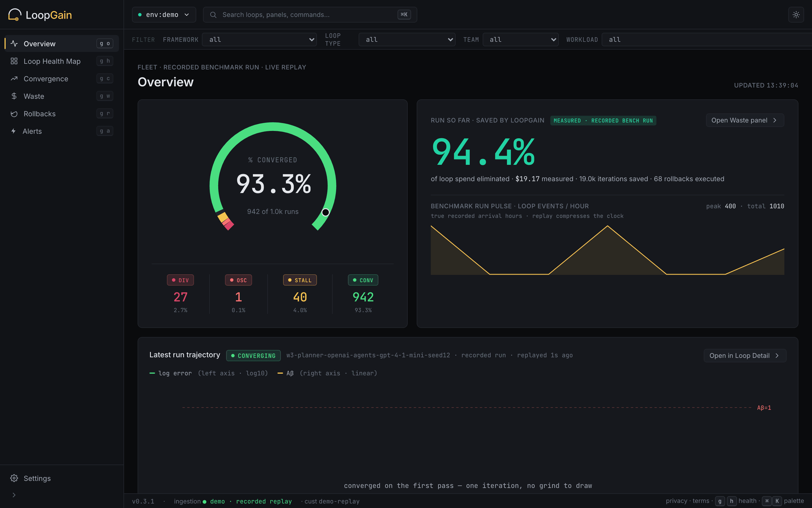Click the g key badge in footer
Screen dimensions: 812x508
(720, 501)
